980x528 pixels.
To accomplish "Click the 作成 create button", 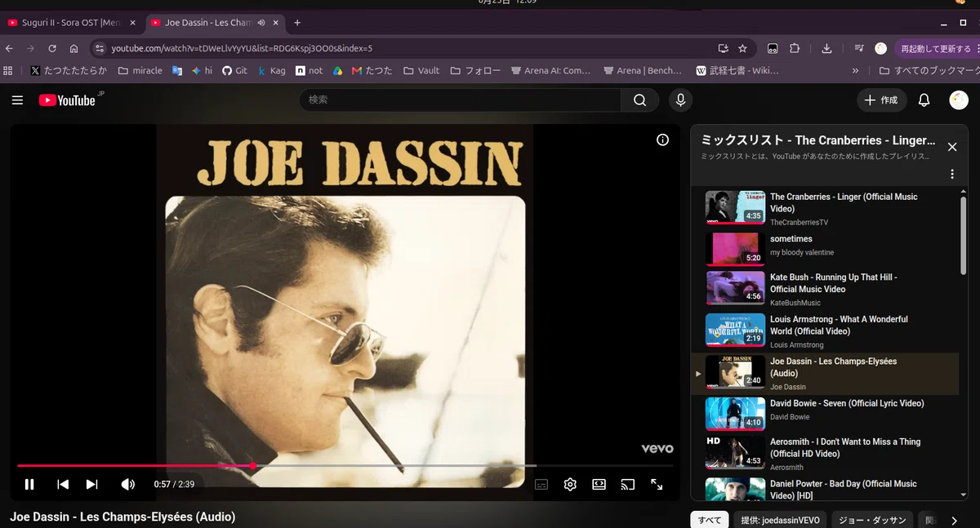I will point(880,100).
